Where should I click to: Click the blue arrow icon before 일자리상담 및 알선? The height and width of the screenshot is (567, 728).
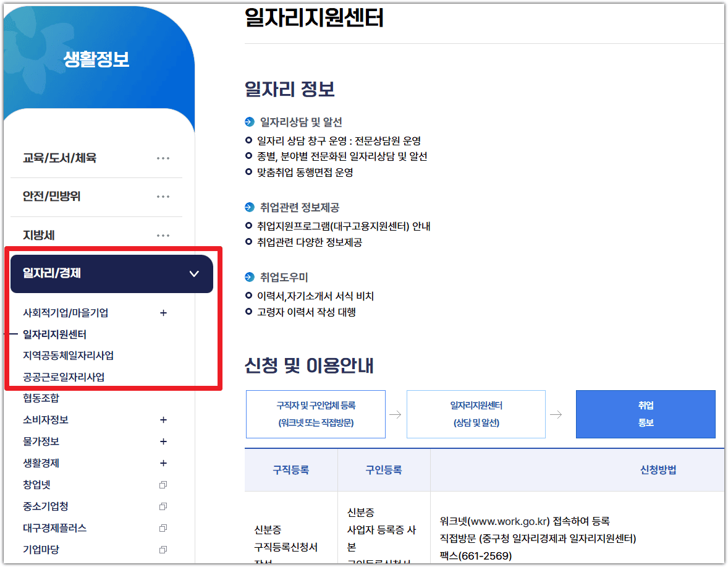point(250,122)
